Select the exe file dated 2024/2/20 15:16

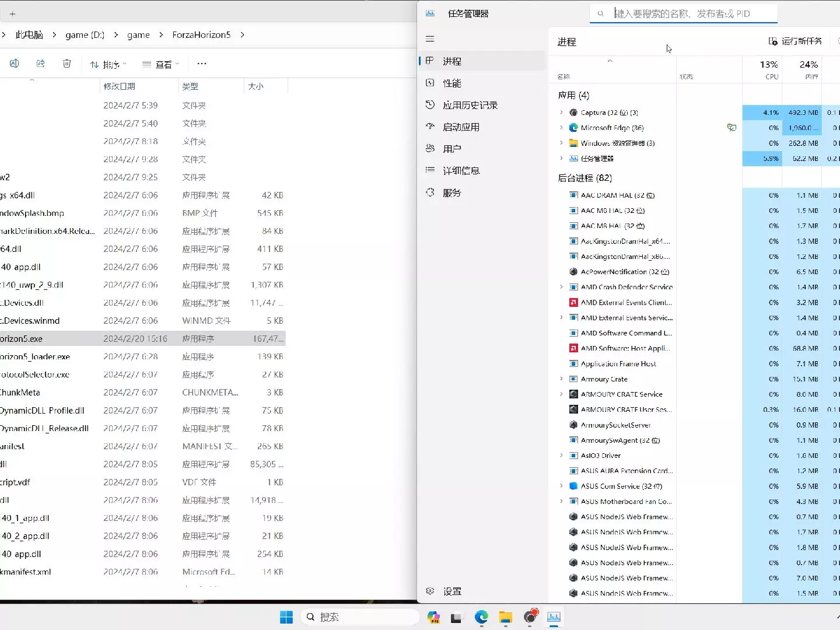[x=143, y=339]
